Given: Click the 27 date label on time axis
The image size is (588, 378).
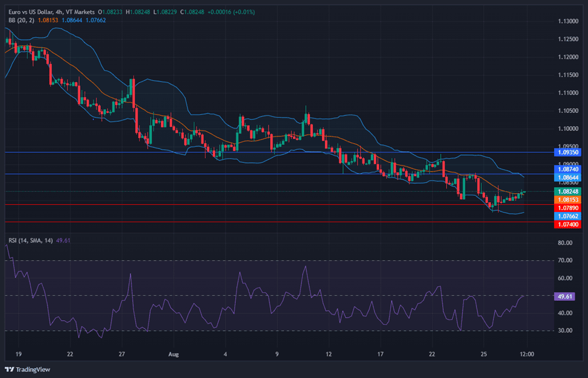Looking at the screenshot, I should coord(122,354).
